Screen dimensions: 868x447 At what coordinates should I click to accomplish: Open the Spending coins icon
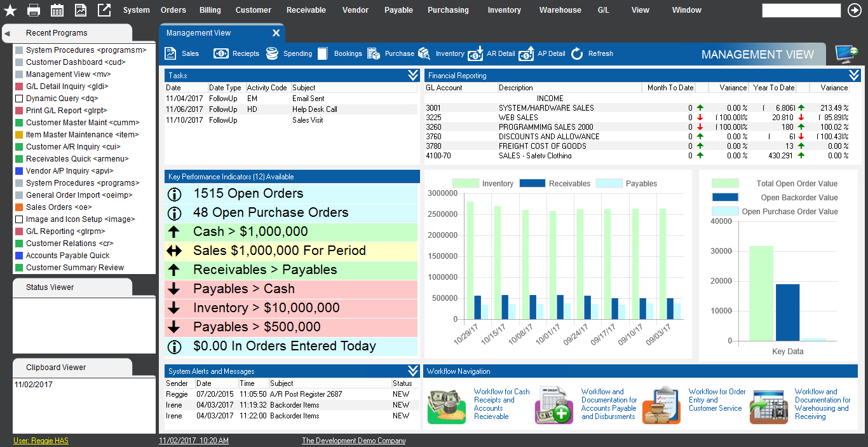coord(272,54)
